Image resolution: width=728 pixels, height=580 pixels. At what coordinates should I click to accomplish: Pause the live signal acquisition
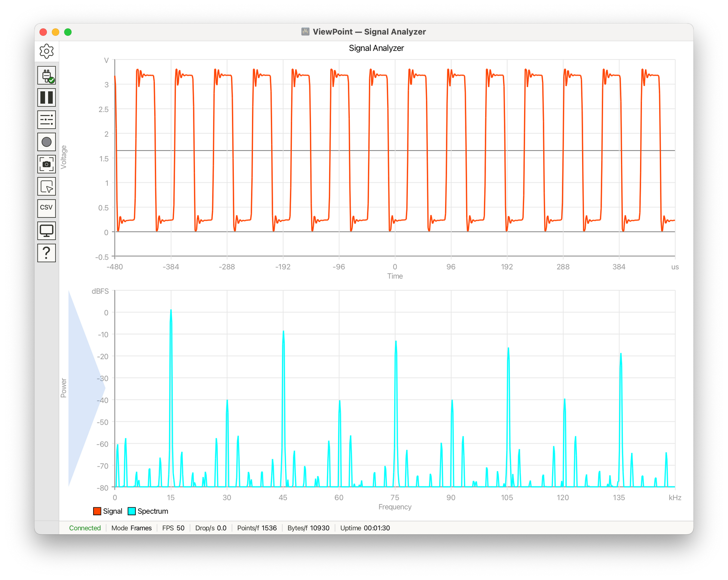pos(46,98)
